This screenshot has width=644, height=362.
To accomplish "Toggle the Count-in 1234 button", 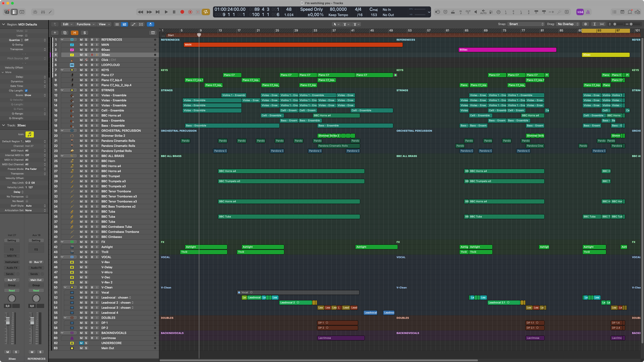I will coord(580,12).
